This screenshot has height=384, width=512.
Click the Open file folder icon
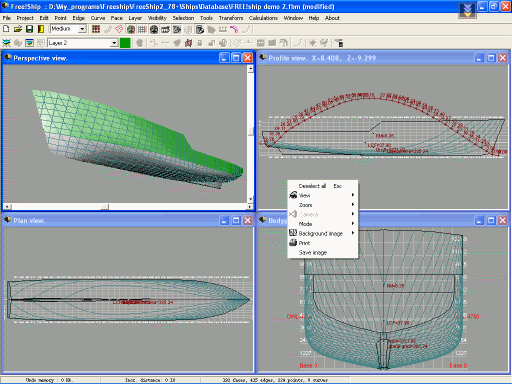point(18,29)
